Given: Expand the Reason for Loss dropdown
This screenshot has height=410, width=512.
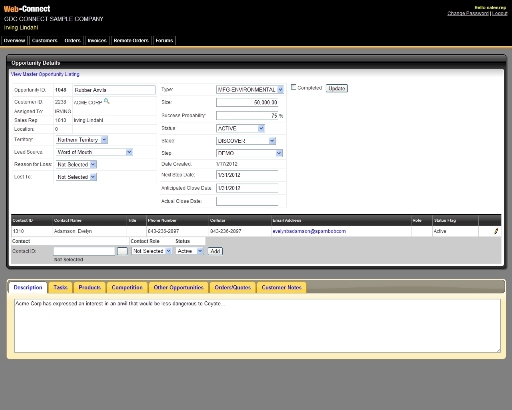Looking at the screenshot, I should 76,164.
